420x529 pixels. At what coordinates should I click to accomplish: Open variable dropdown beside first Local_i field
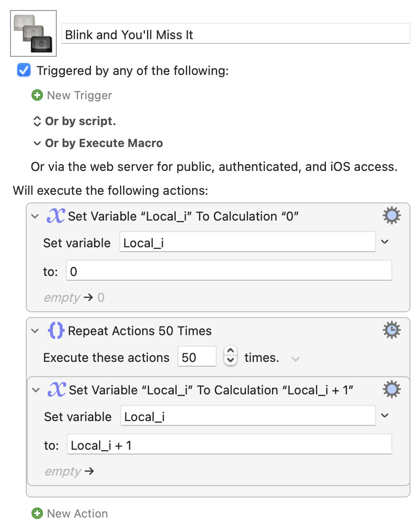coord(385,242)
